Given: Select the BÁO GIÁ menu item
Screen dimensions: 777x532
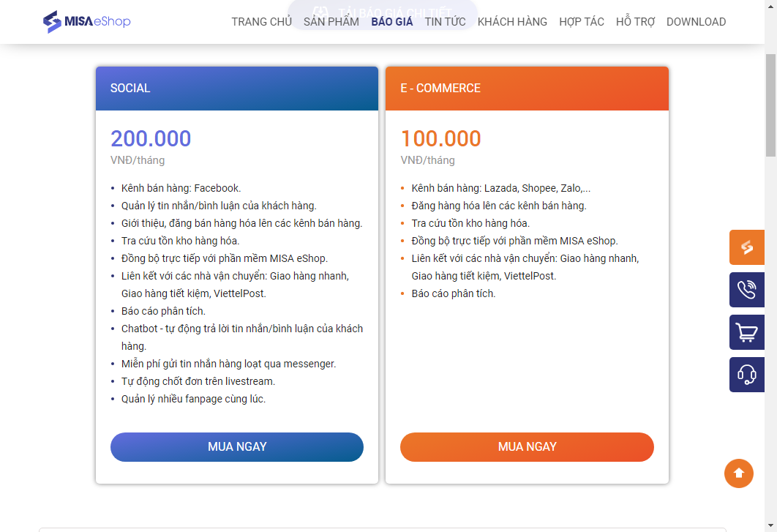Looking at the screenshot, I should [392, 22].
